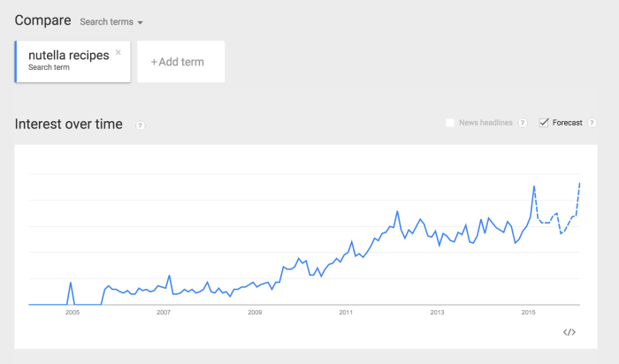Select the 2011 year axis label
The image size is (619, 364).
click(346, 313)
